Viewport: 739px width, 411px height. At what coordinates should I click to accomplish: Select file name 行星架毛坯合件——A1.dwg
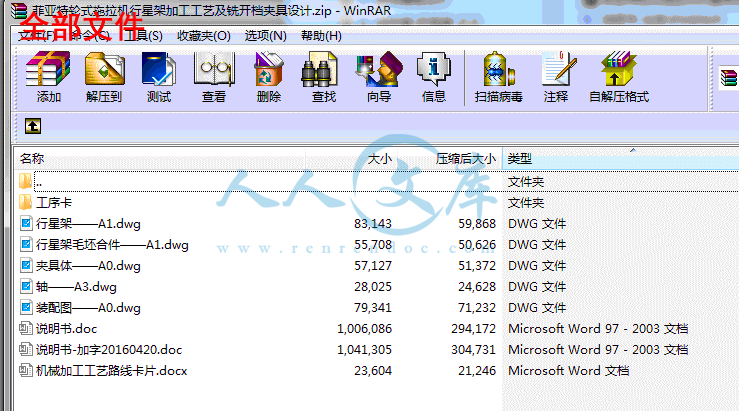tap(112, 245)
